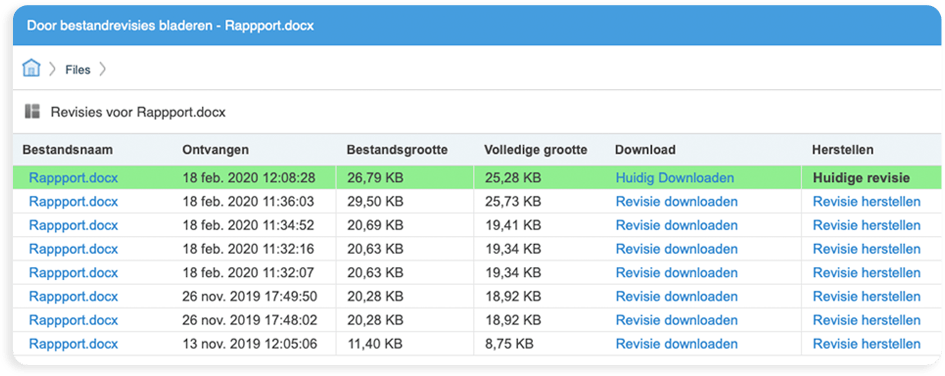Restore the 18 feb. 2020 11:36:03 revision
The image size is (945, 376).
coord(867,201)
